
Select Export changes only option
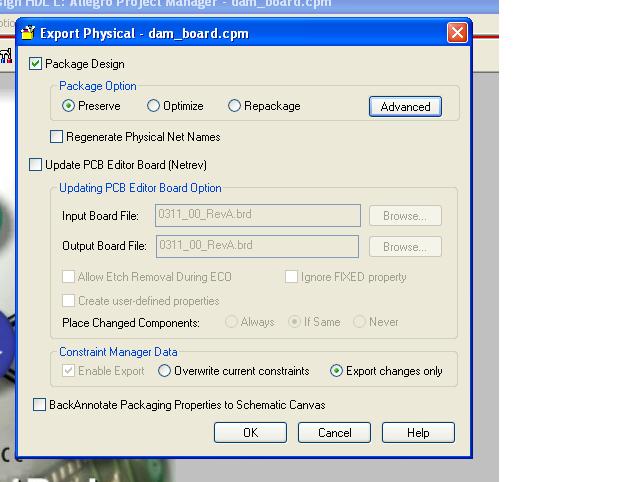click(x=337, y=371)
